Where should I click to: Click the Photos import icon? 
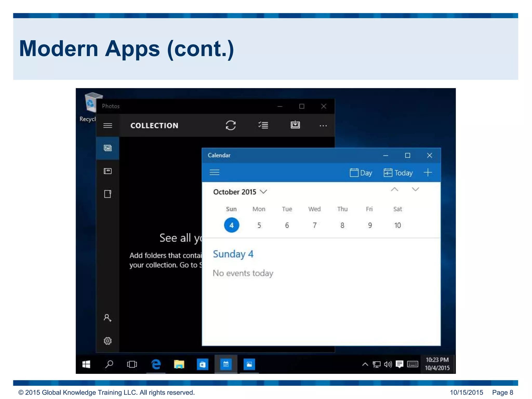click(x=295, y=125)
